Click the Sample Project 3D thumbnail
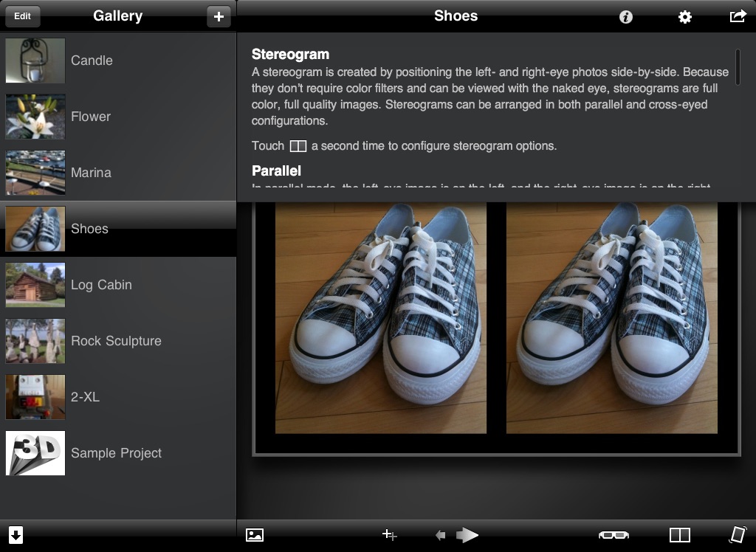756x552 pixels. click(x=35, y=452)
